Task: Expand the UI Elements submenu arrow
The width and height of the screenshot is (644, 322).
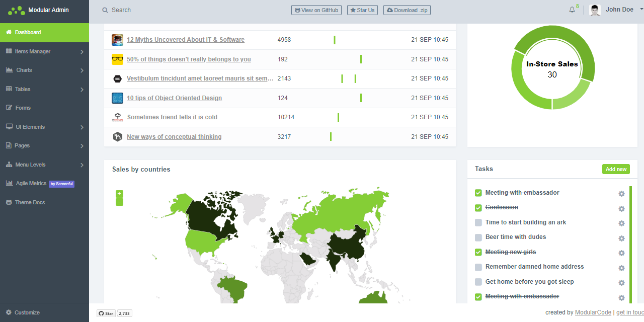Action: 82,127
